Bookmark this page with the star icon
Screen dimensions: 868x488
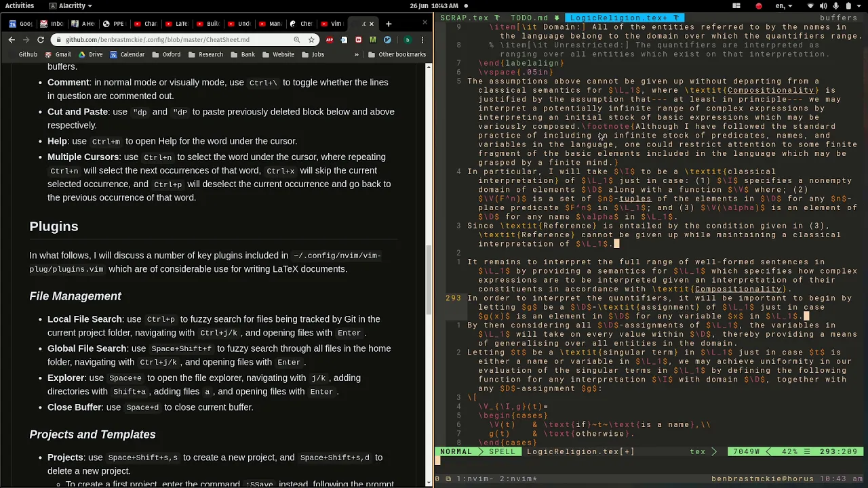click(x=311, y=40)
